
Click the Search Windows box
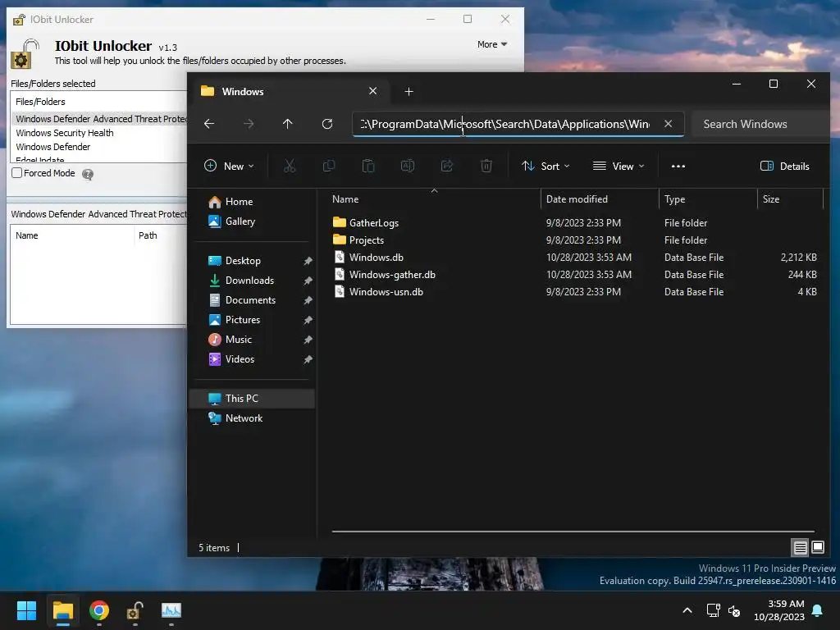tap(760, 125)
